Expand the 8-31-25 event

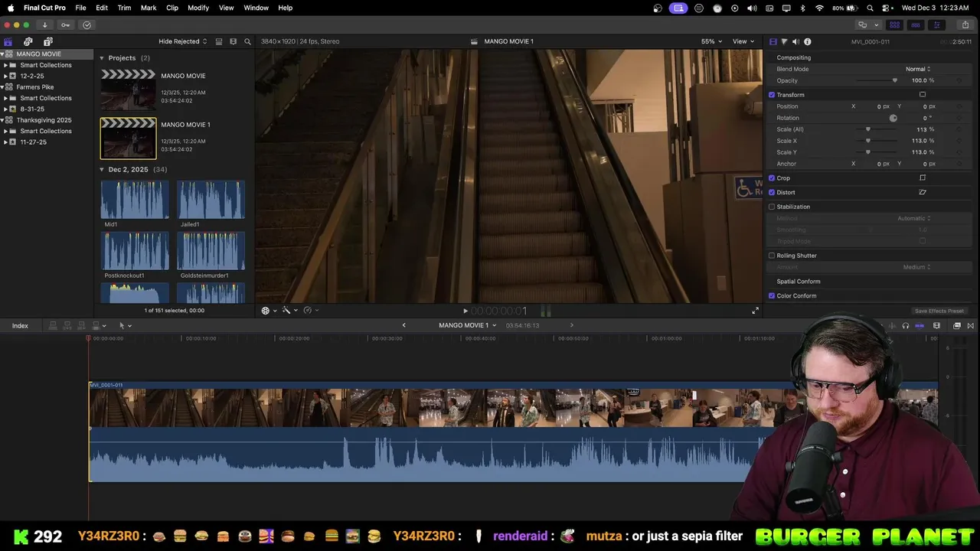tap(5, 109)
